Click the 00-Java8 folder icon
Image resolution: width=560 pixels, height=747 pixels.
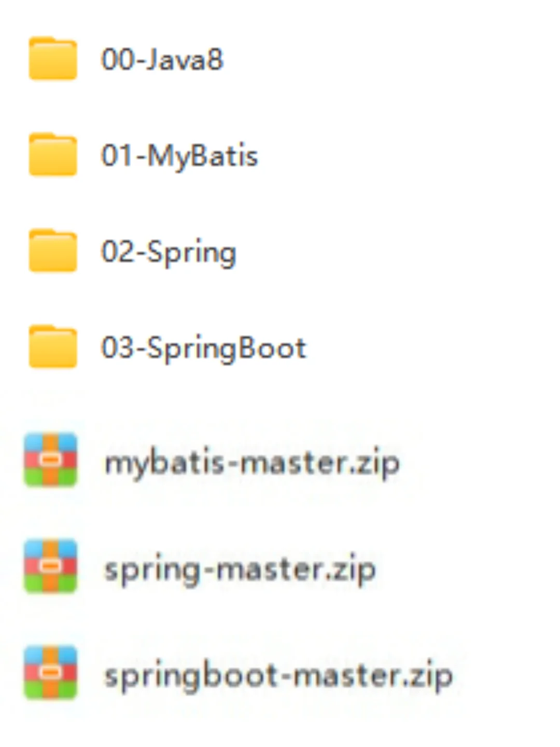tap(53, 58)
